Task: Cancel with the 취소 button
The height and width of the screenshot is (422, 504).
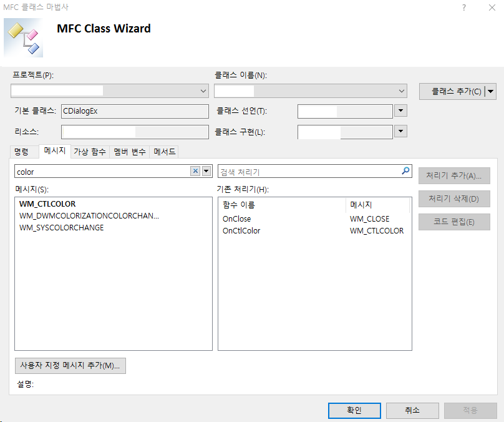Action: point(412,410)
